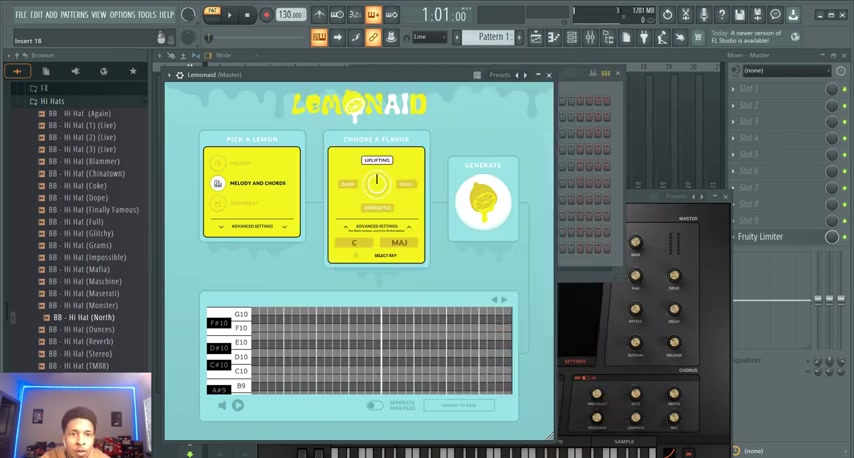Open the OPTIONS menu
The image size is (854, 458).
click(122, 15)
